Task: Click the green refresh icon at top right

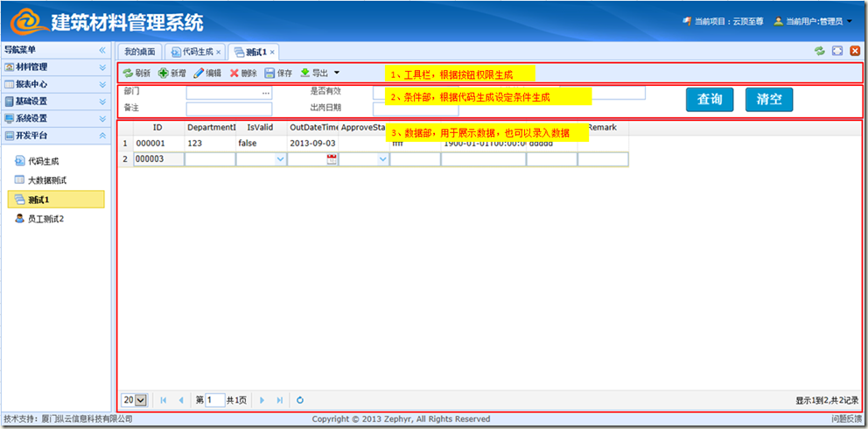Action: click(x=819, y=52)
